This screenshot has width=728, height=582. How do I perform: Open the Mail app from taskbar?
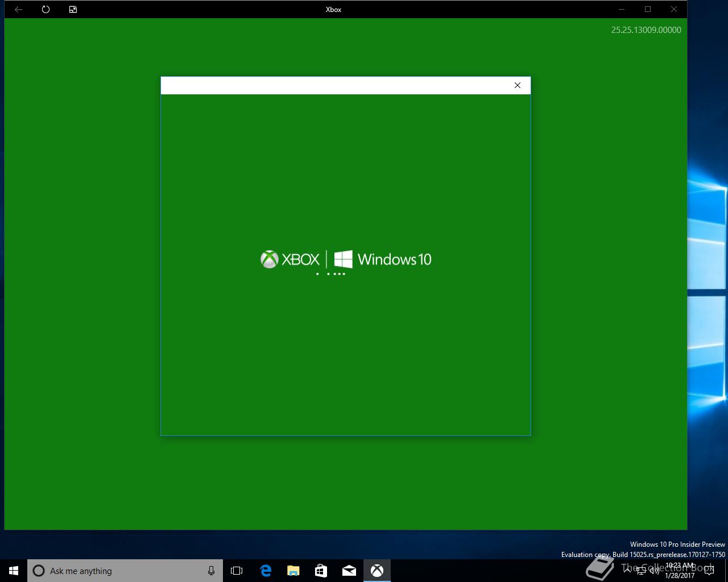point(349,571)
